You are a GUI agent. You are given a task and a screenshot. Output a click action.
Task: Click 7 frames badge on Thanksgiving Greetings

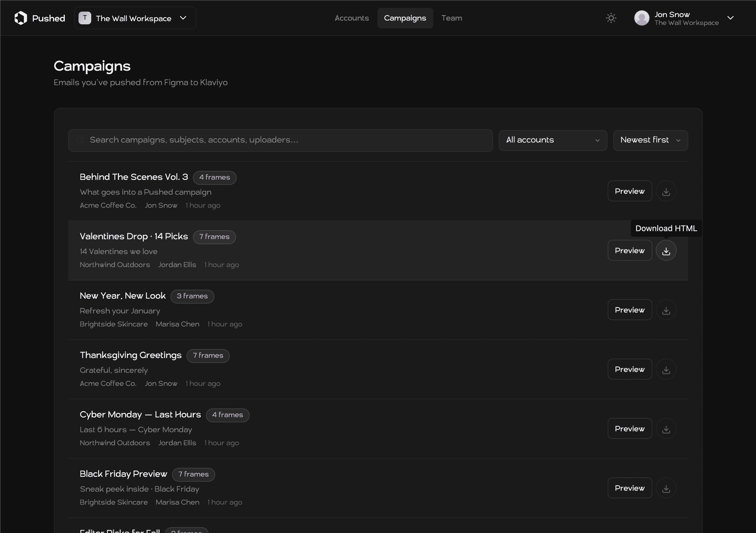click(208, 355)
